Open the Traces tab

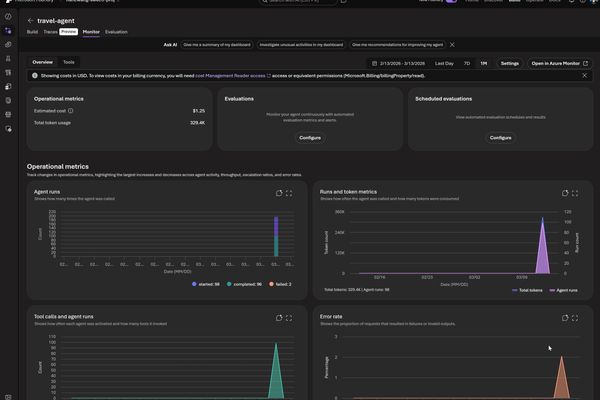click(50, 32)
